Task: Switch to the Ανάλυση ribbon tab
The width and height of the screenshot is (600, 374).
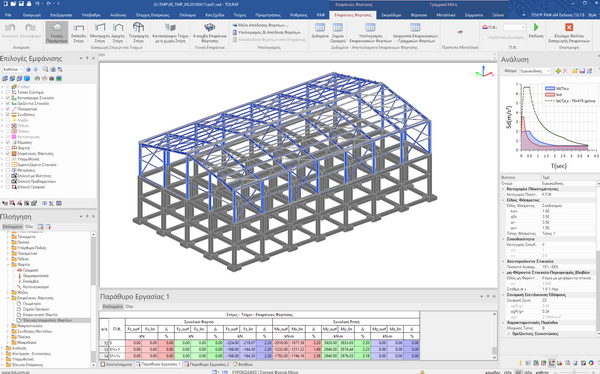Action: point(118,15)
